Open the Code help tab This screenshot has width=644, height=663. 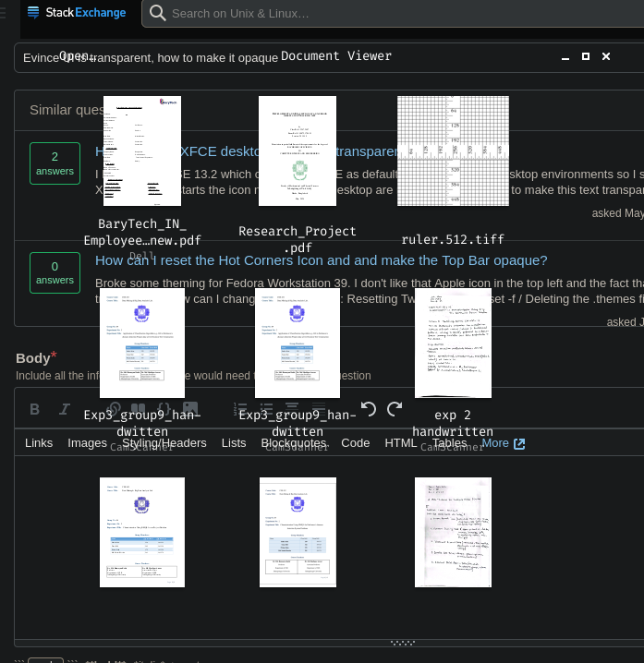click(356, 442)
